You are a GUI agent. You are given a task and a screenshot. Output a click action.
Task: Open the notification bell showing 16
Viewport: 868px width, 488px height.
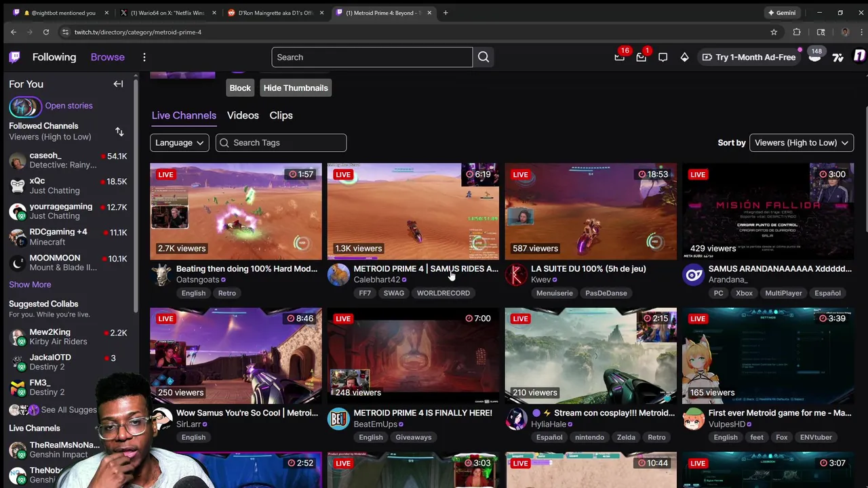coord(619,58)
